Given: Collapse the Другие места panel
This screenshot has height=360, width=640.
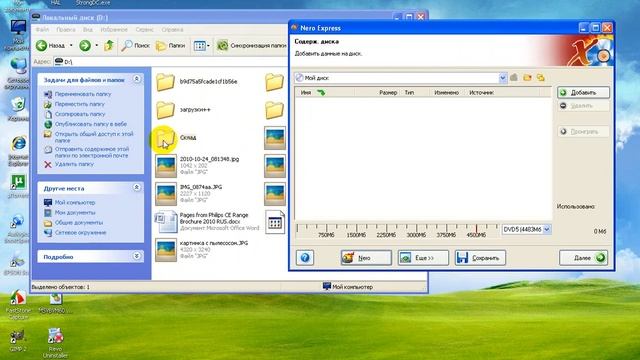Looking at the screenshot, I should (137, 187).
